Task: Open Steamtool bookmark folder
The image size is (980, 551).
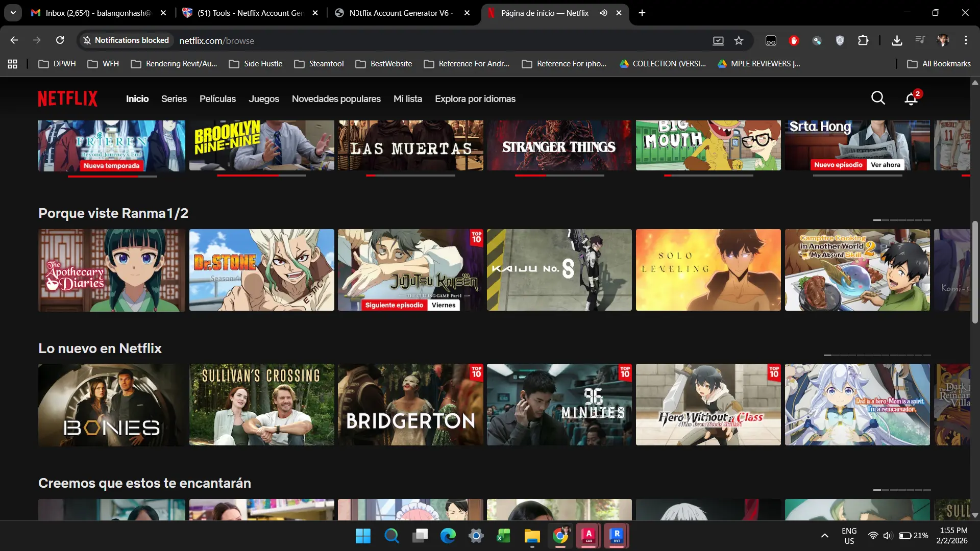Action: tap(319, 64)
